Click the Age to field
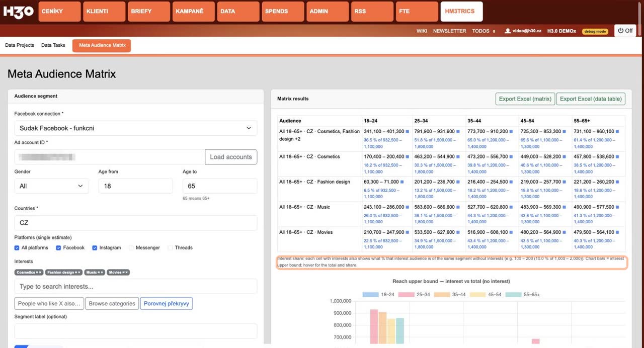644x348 pixels. pyautogui.click(x=220, y=186)
